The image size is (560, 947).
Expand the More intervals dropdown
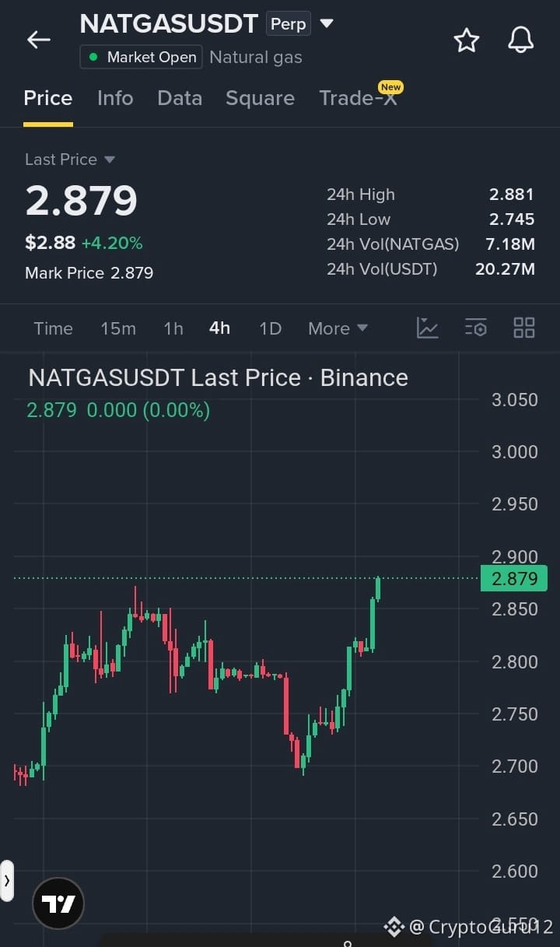click(x=338, y=328)
